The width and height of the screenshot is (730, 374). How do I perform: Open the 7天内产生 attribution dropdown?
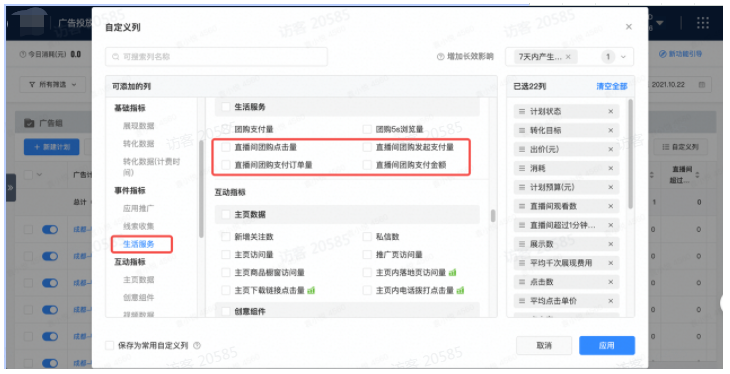pyautogui.click(x=569, y=57)
